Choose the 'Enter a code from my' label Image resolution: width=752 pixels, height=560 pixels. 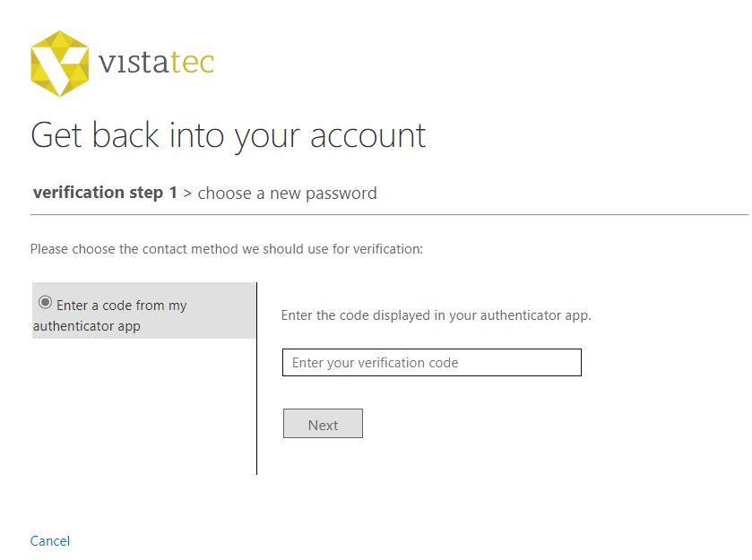pos(121,306)
